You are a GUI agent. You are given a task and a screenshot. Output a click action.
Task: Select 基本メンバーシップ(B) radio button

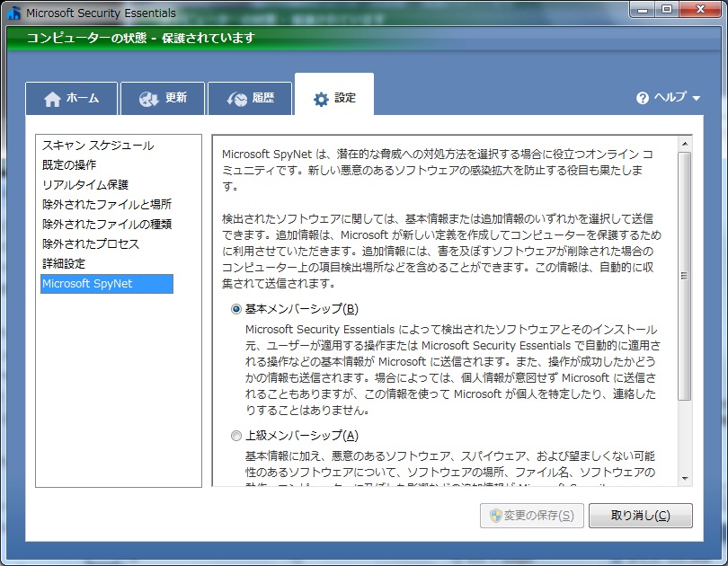(x=236, y=309)
